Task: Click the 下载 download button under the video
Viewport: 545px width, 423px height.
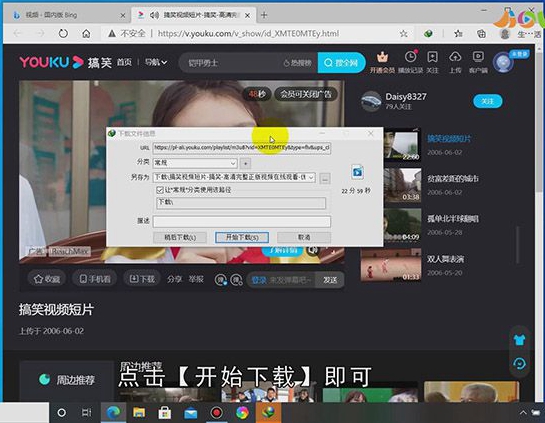Action: click(142, 279)
